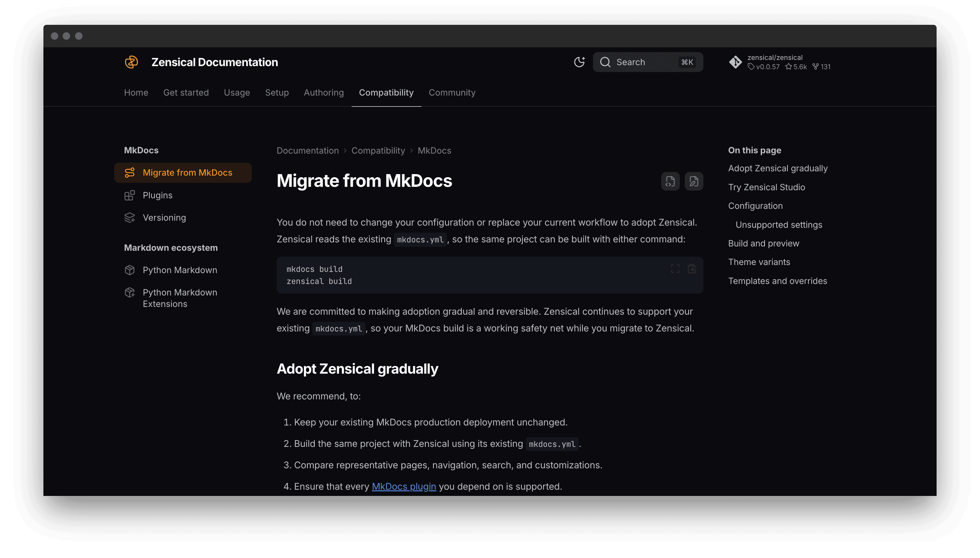Click the search magnifier icon
The width and height of the screenshot is (980, 558).
coord(605,62)
